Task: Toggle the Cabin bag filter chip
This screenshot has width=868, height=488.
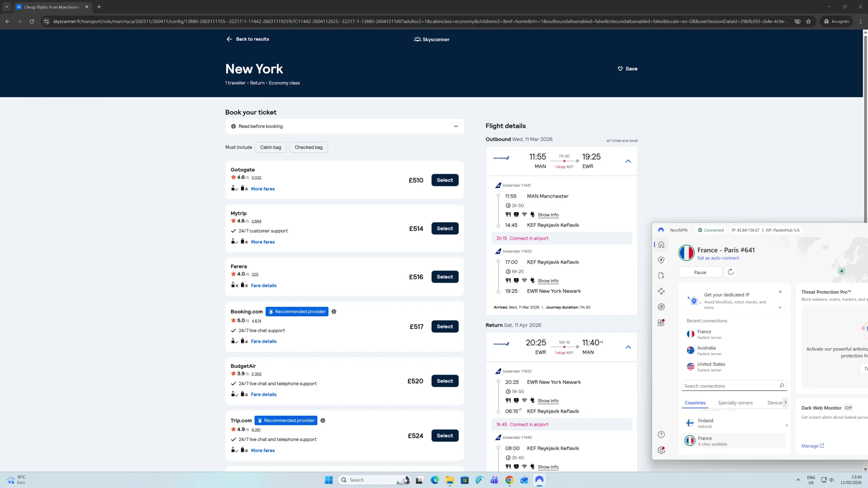Action: 270,147
